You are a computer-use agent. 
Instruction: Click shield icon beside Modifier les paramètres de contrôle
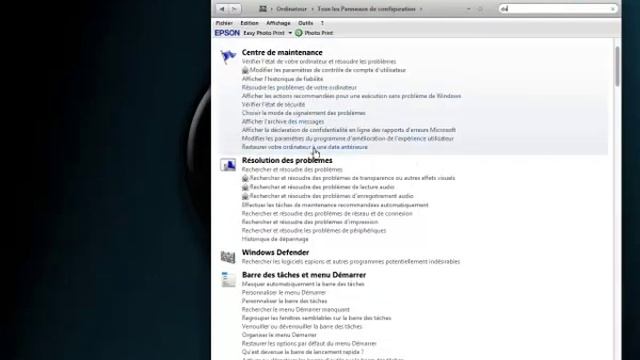(x=245, y=70)
